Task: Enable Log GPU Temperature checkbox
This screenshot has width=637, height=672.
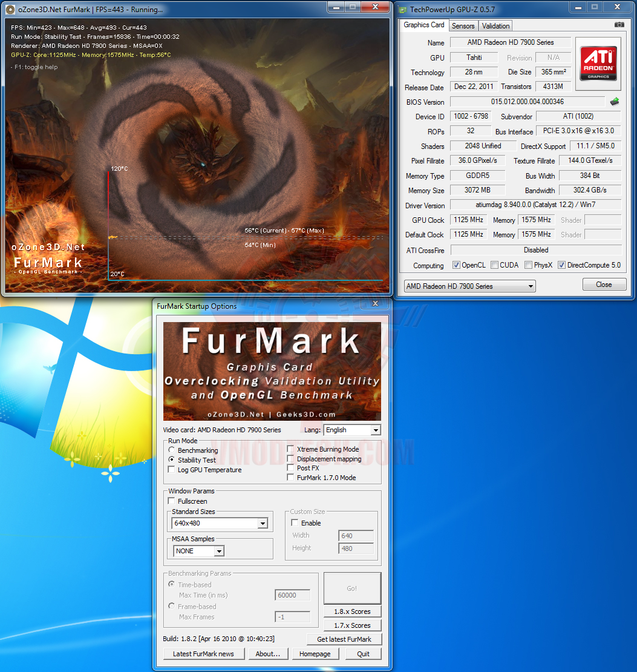Action: 171,469
